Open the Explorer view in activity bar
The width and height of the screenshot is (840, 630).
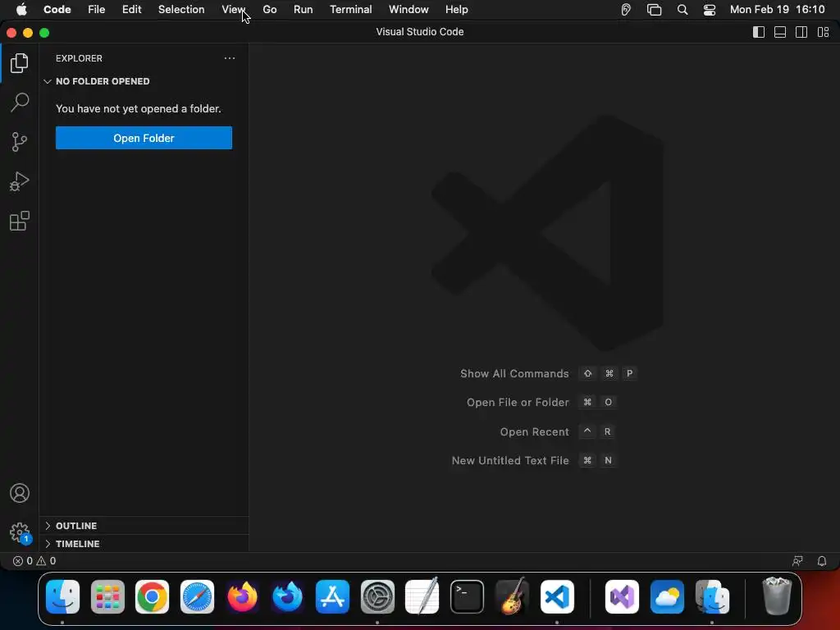click(20, 63)
